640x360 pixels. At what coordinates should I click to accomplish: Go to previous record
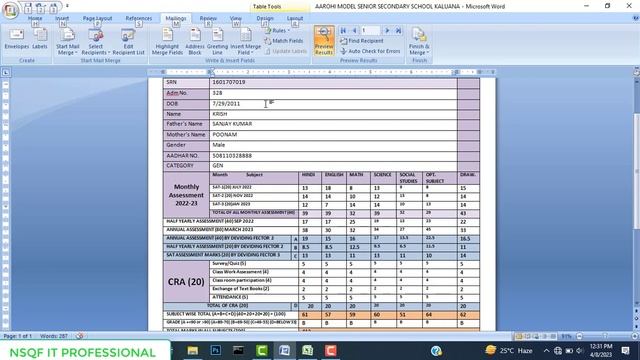(x=354, y=31)
